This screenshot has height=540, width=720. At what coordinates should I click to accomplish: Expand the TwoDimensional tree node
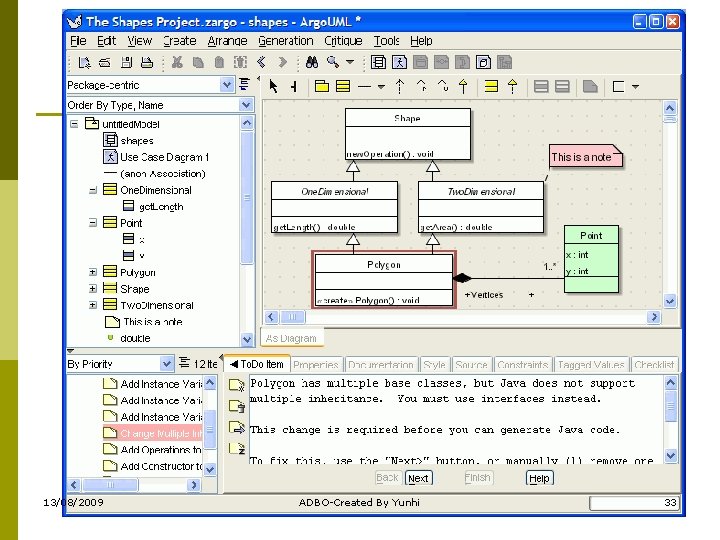[93, 305]
